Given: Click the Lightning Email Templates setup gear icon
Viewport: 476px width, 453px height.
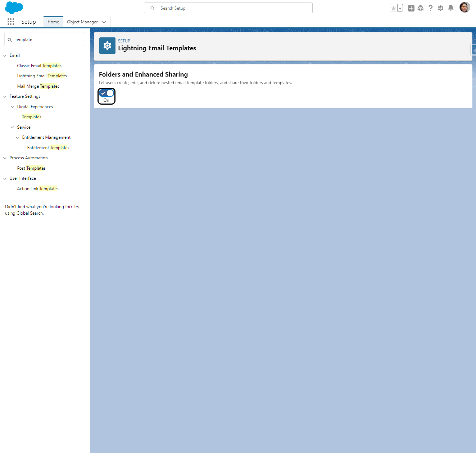Looking at the screenshot, I should [107, 46].
